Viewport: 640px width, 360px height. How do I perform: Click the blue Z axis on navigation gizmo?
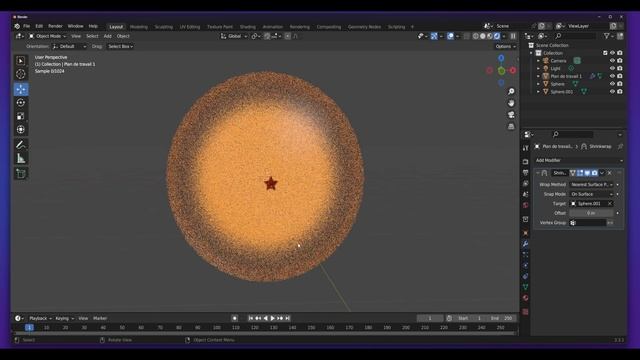[501, 58]
